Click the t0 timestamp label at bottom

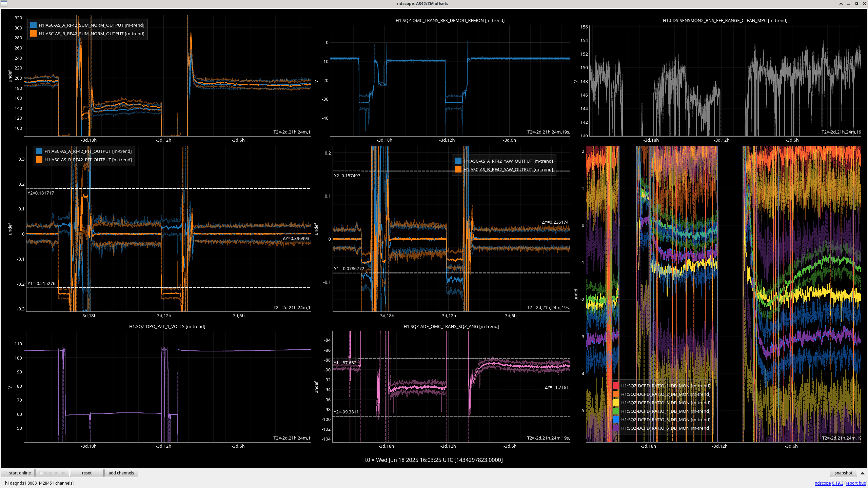(434, 460)
